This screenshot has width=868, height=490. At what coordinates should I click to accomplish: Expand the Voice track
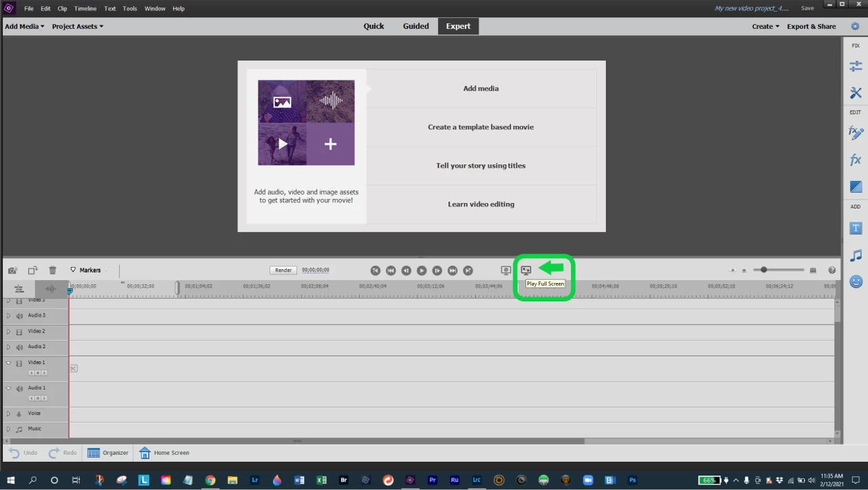[x=8, y=414]
